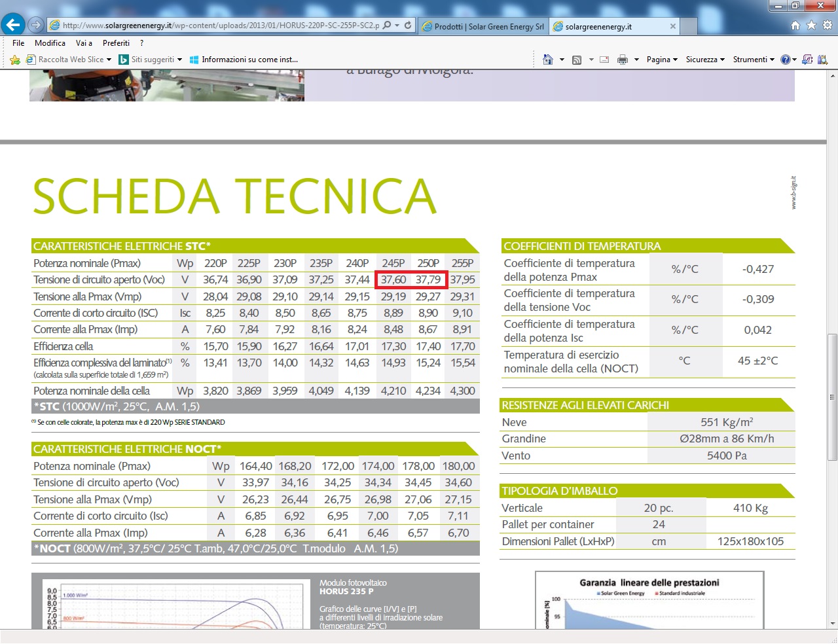Open Favorites with the star icon
This screenshot has height=644, width=838.
coord(811,25)
